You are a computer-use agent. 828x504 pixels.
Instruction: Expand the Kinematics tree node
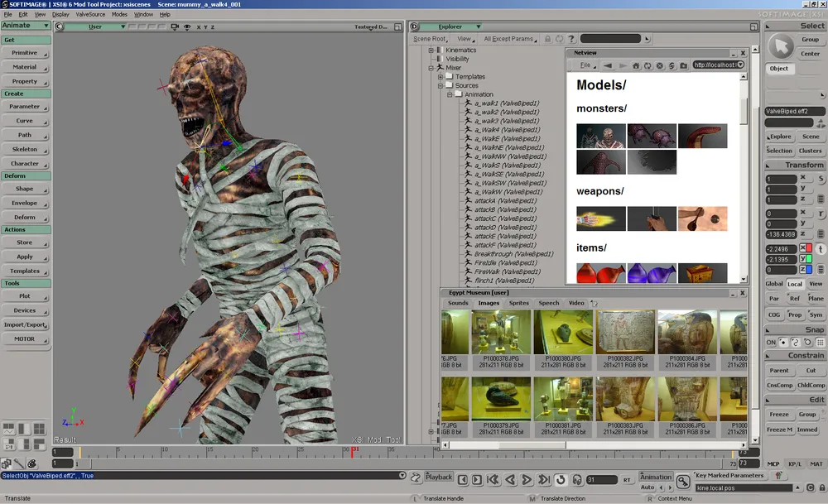pos(431,50)
